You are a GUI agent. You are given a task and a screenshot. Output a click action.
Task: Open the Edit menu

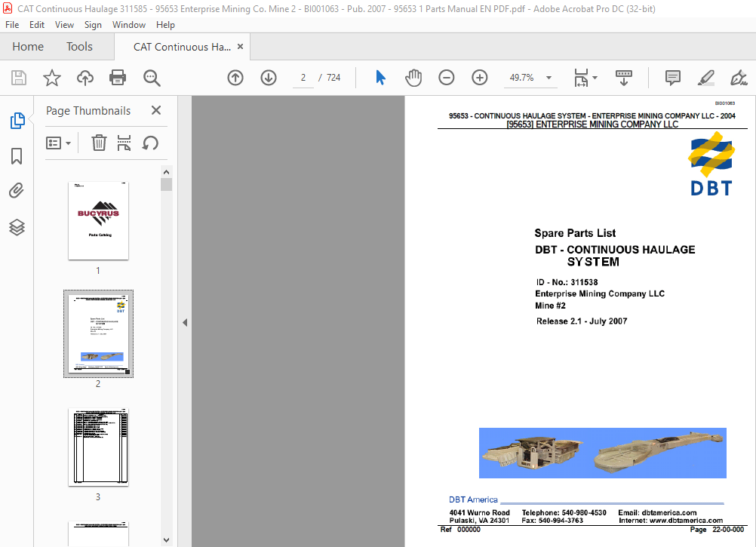click(x=37, y=25)
